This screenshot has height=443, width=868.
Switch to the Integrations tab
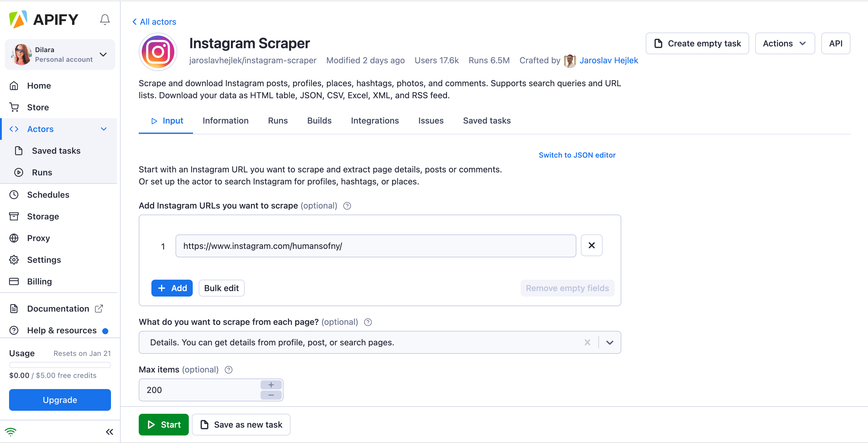click(x=375, y=121)
